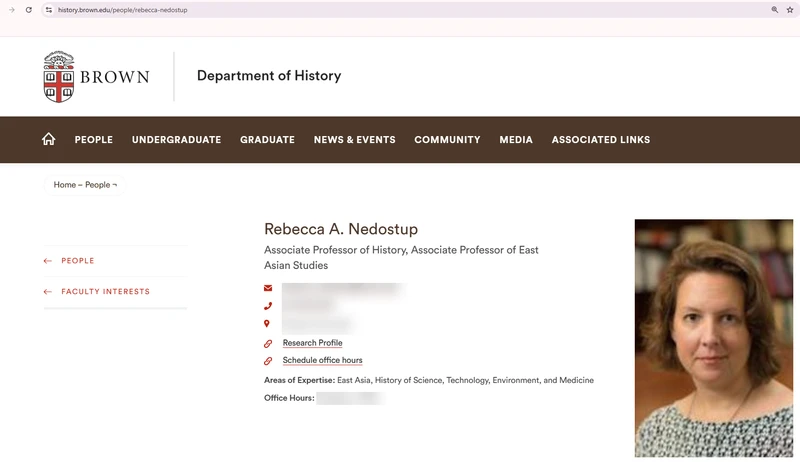Click the browser forward arrow
The image size is (800, 462).
12,10
